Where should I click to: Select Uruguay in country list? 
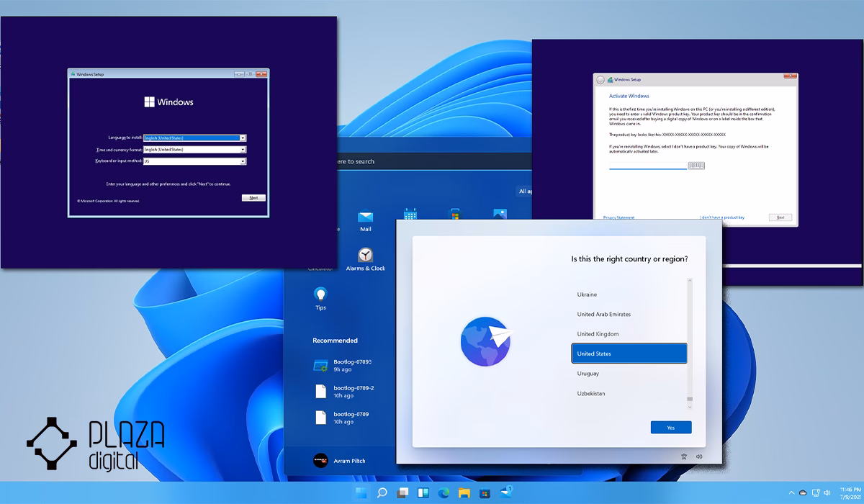[629, 374]
